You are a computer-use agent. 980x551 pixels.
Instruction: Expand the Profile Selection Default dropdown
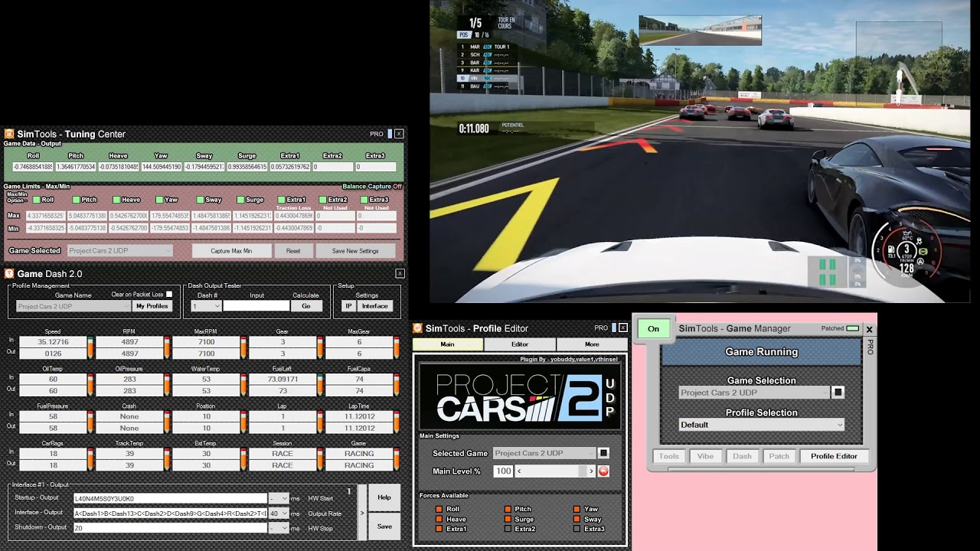tap(762, 425)
